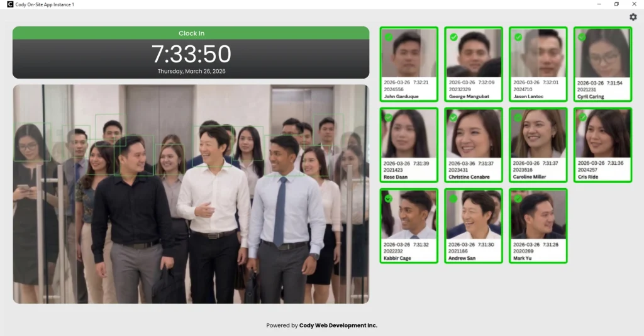The height and width of the screenshot is (336, 644).
Task: Click the Clock In header bar
Action: point(191,33)
